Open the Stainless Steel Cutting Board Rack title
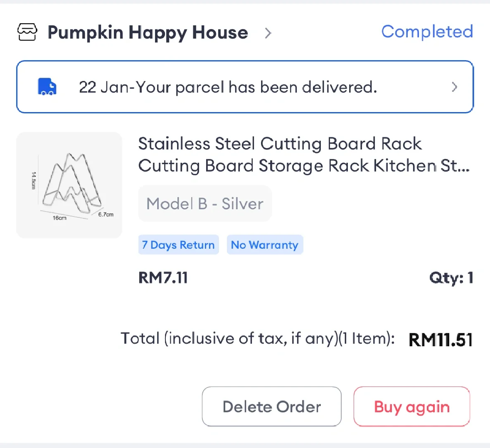The image size is (490, 448). pyautogui.click(x=303, y=154)
